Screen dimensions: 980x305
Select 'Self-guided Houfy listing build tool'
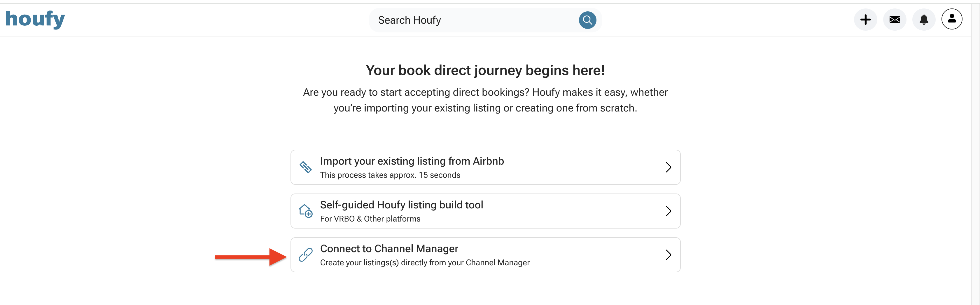tap(401, 205)
